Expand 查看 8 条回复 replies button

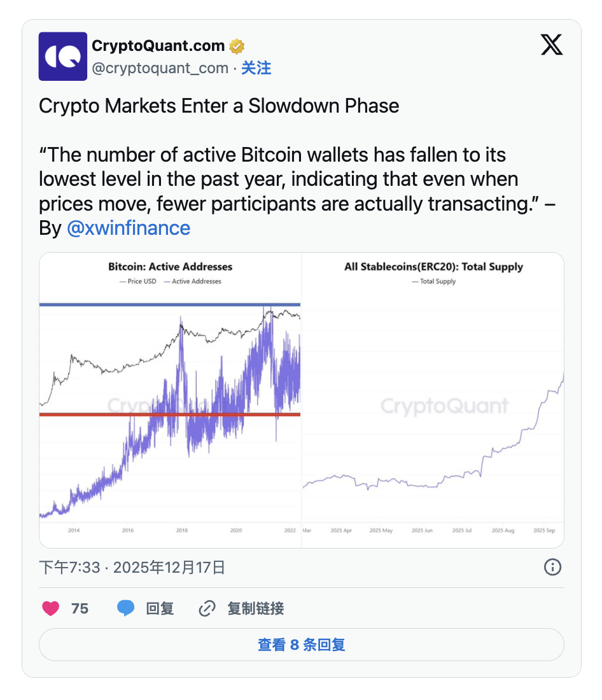(x=301, y=645)
